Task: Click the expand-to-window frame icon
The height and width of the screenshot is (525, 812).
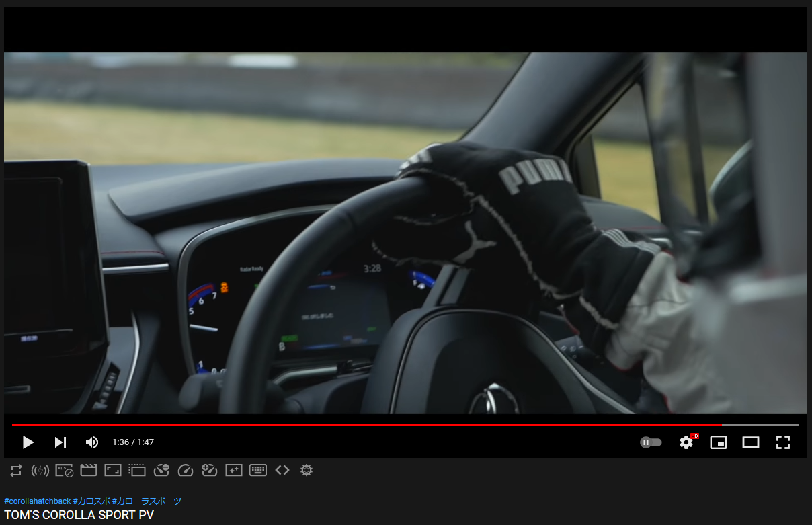Action: 113,471
